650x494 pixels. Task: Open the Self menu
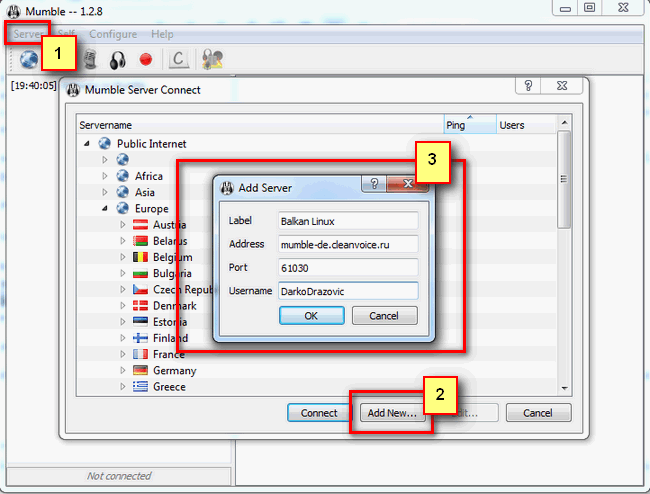[66, 34]
